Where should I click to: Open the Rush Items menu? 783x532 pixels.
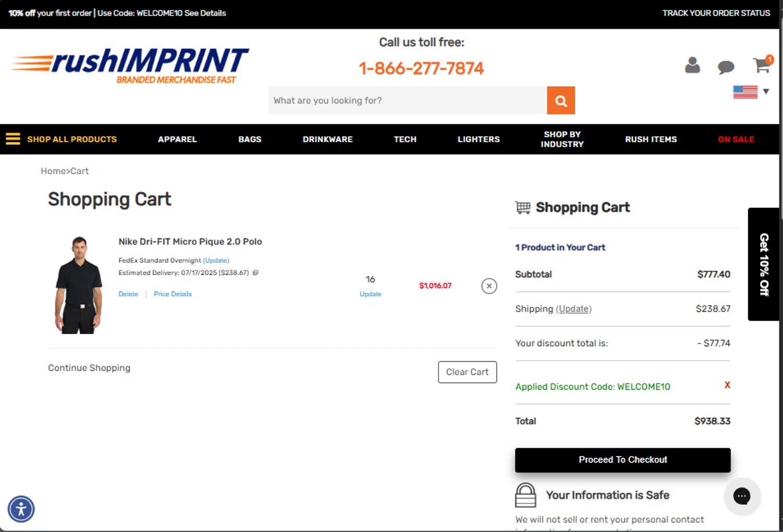pyautogui.click(x=651, y=139)
